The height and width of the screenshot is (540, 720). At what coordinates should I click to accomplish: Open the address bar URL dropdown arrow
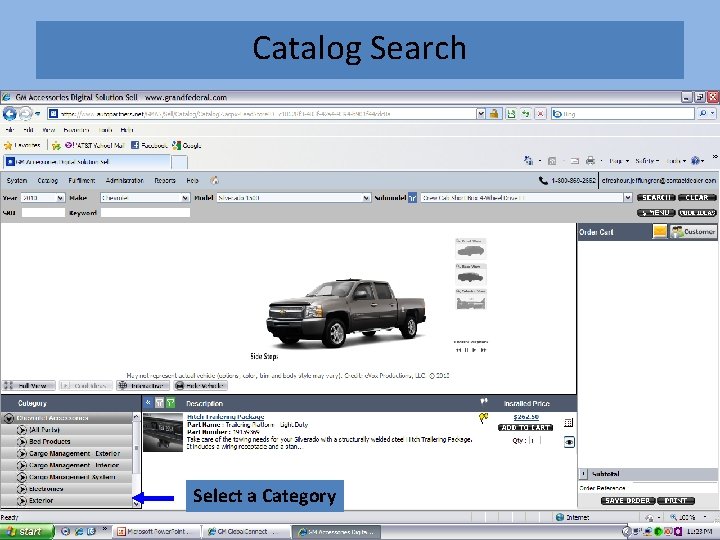[x=480, y=113]
